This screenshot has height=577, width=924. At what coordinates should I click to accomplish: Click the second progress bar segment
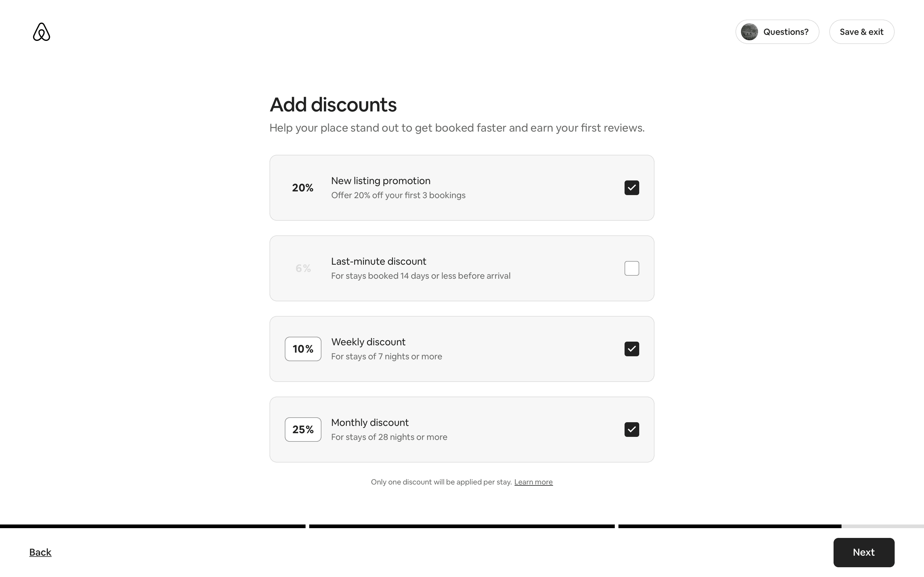point(462,526)
